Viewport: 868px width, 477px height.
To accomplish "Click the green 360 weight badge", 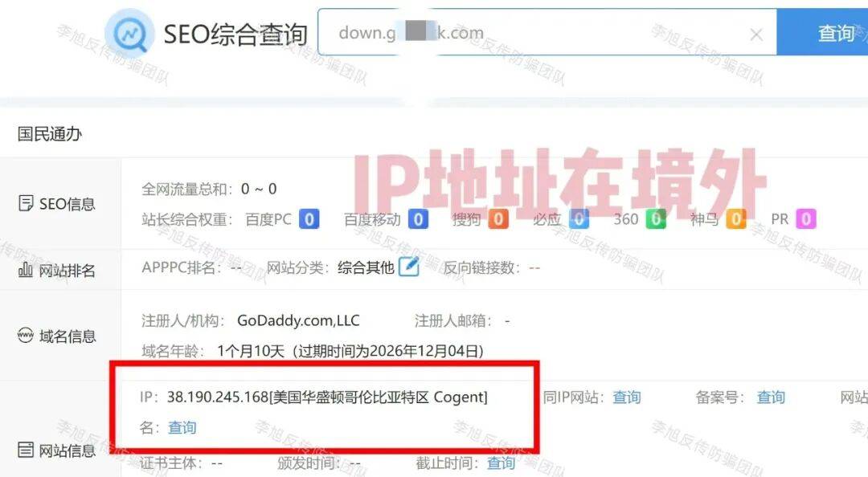I will coord(656,219).
